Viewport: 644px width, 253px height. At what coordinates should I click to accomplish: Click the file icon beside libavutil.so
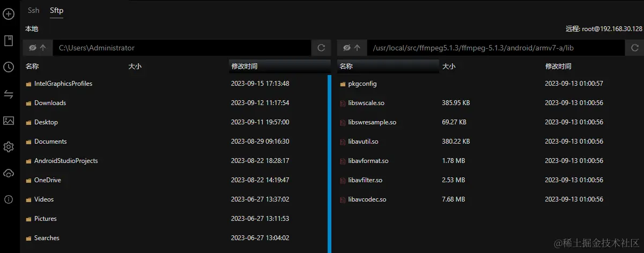click(x=343, y=142)
